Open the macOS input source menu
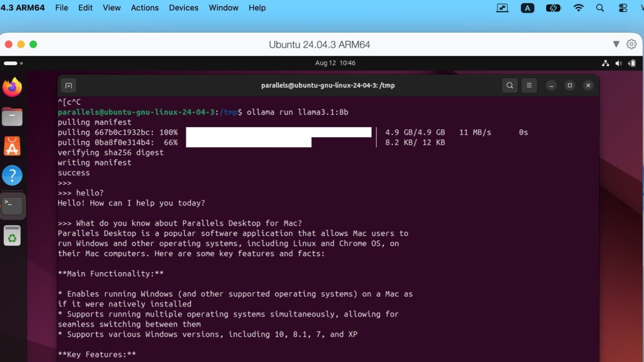644x362 pixels. [527, 8]
